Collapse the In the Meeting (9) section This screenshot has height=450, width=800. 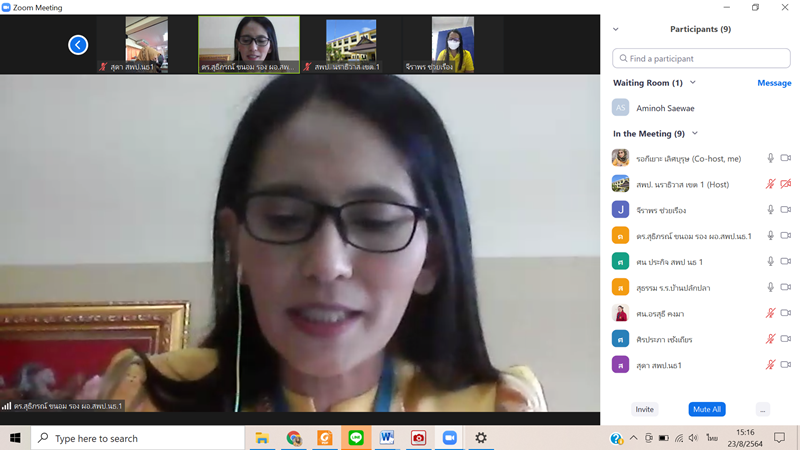click(695, 134)
